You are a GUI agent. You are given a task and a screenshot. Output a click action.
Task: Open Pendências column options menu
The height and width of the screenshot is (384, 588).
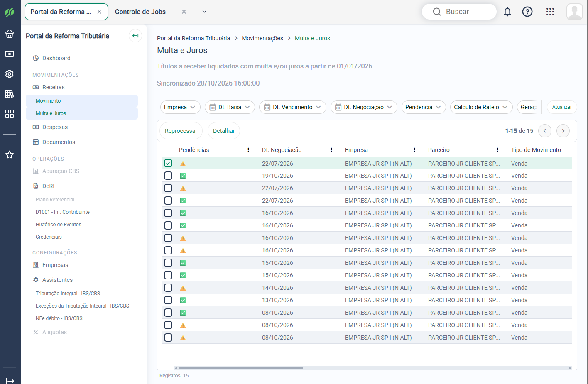(x=248, y=150)
